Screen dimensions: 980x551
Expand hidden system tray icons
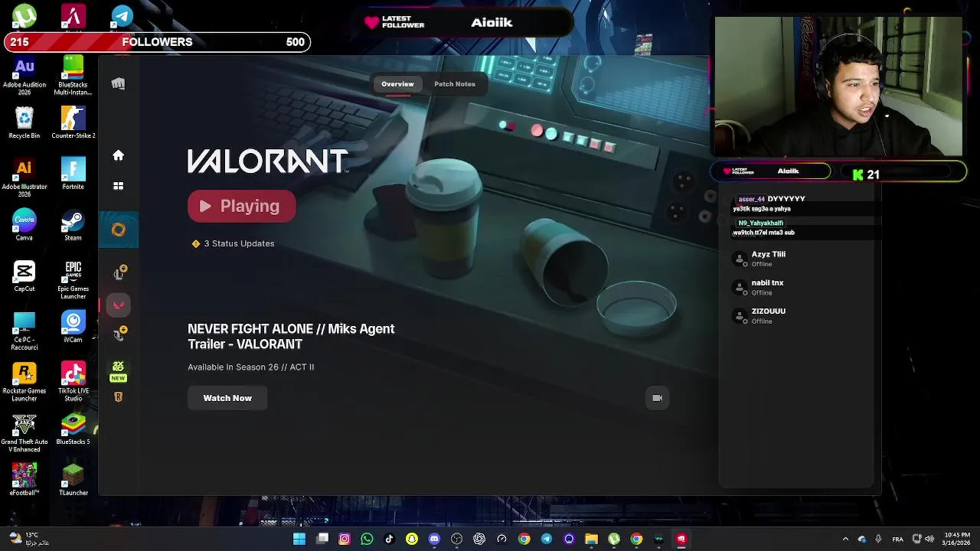point(845,539)
